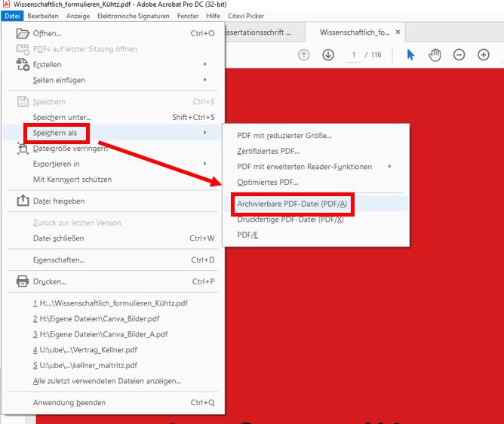Open the Bearbeiten menu
The image size is (504, 424).
point(43,15)
